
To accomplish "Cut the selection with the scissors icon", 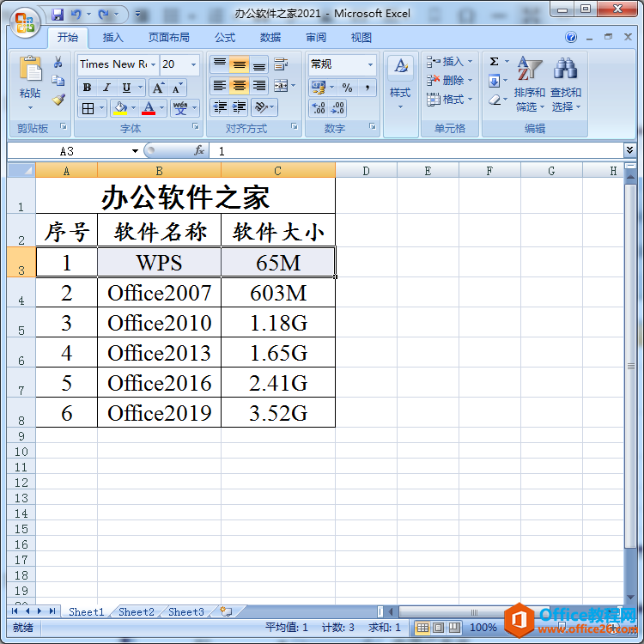I will point(58,63).
